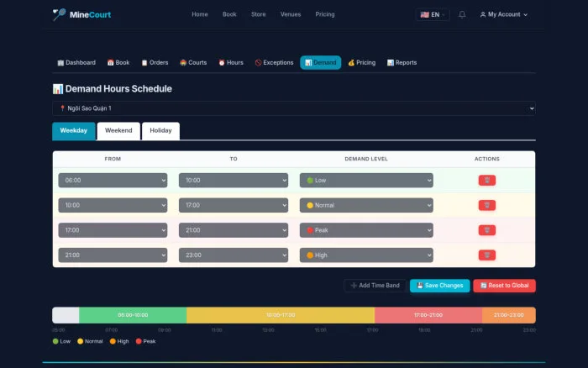Screen dimensions: 588x368
Task: Open the From 10:00 time dropdown
Action: click(113, 205)
